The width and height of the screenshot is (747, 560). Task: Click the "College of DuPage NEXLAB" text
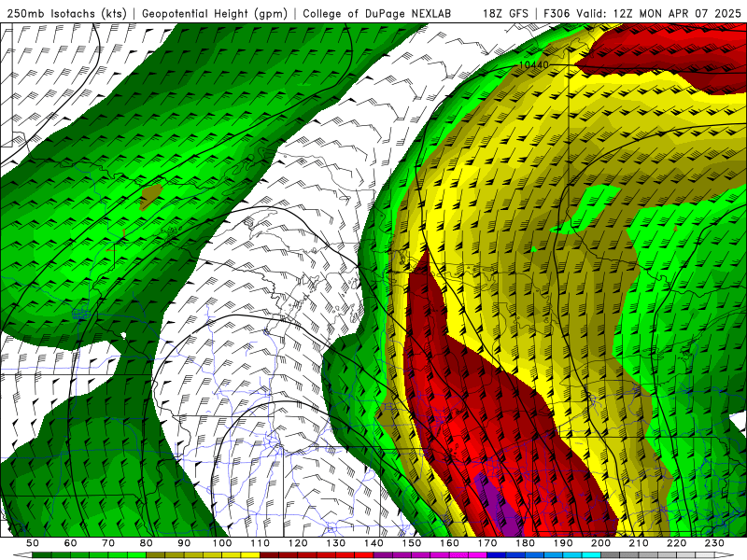tap(376, 13)
